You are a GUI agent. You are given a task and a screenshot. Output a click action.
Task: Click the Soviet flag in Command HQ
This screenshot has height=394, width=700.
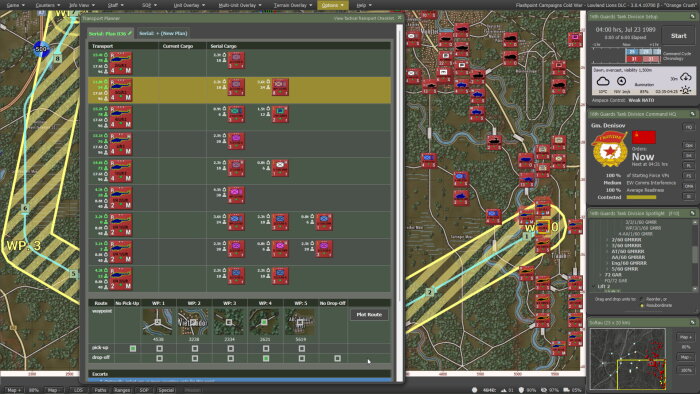pos(644,137)
